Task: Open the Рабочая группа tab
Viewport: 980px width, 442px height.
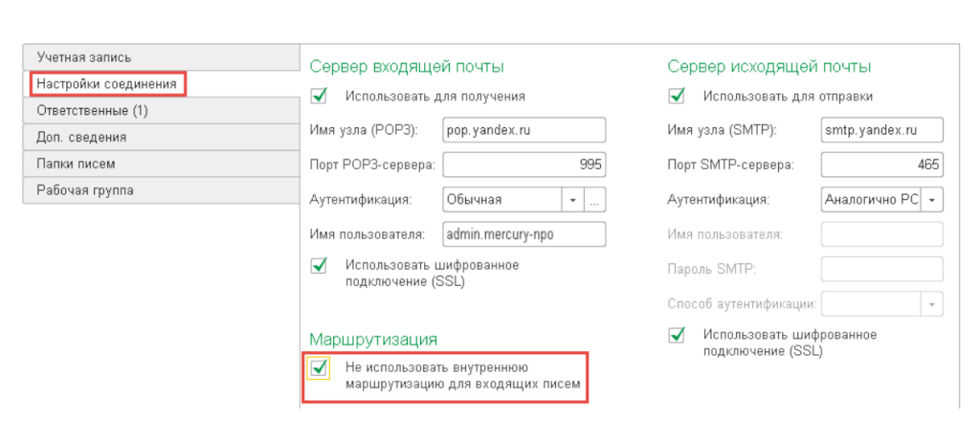Action: (x=85, y=190)
